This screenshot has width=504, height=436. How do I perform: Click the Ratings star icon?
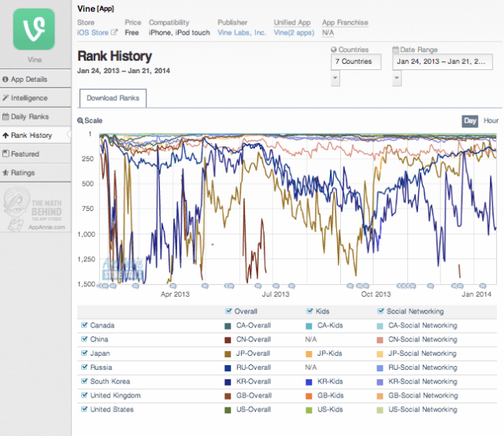(x=6, y=172)
